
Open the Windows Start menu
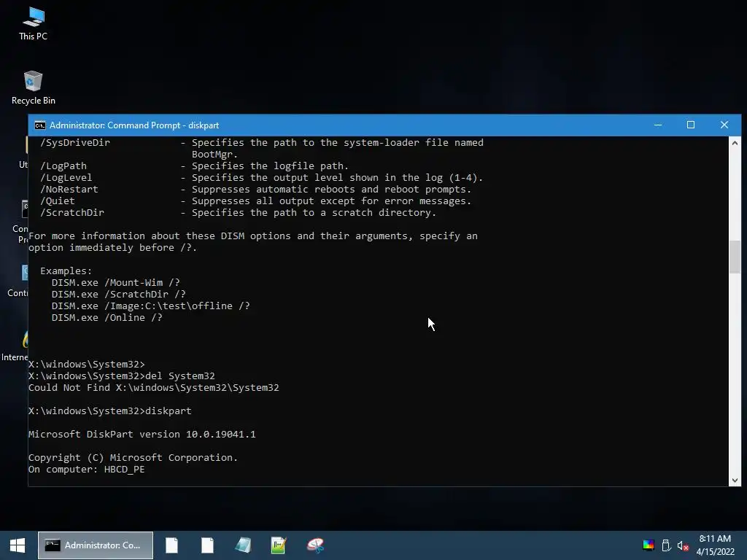pos(18,545)
